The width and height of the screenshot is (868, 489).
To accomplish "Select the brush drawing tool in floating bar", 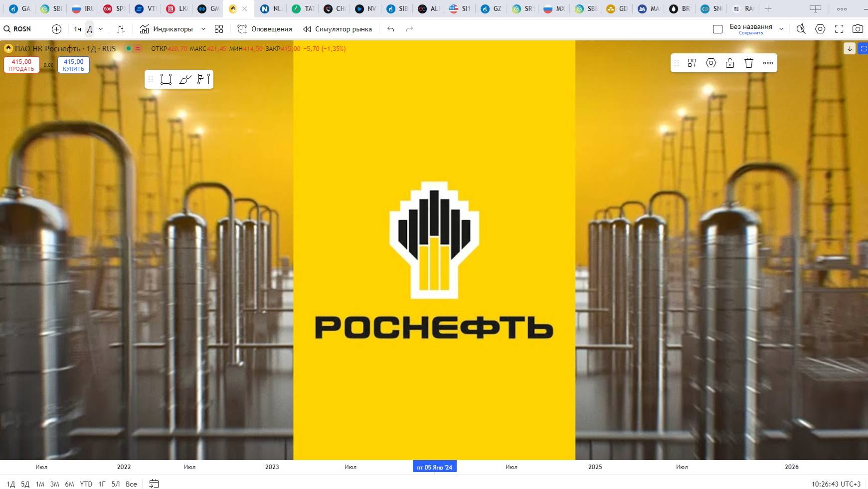I will pyautogui.click(x=185, y=79).
